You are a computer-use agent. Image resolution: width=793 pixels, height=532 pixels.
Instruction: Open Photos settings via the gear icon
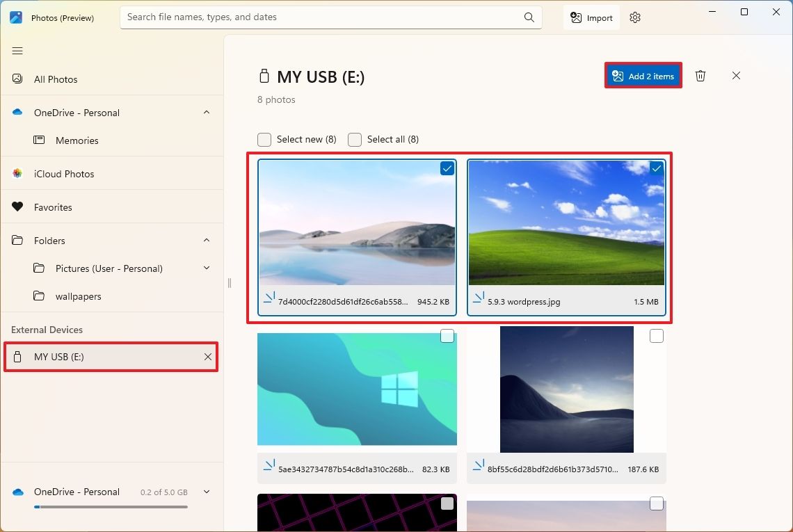point(634,17)
